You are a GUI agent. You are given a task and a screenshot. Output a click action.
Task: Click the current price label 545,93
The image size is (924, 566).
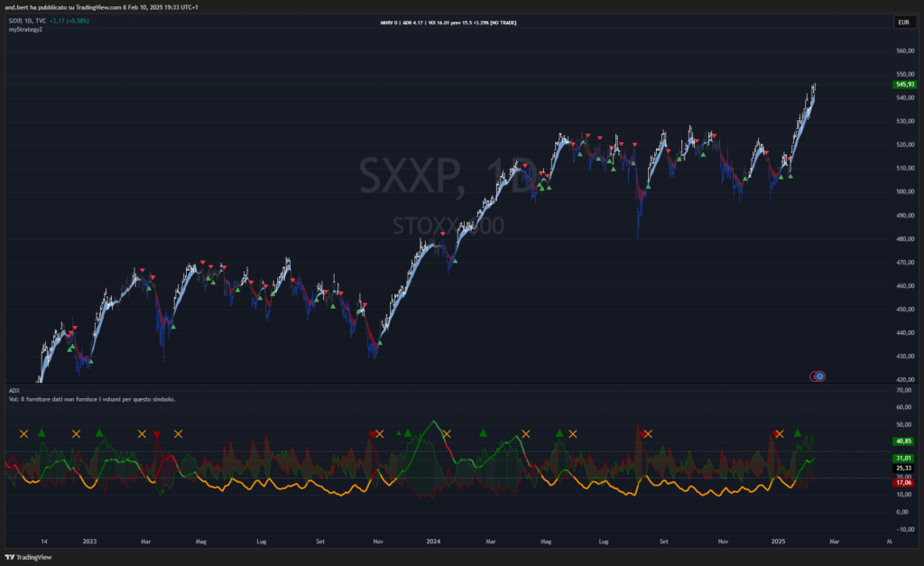click(x=904, y=85)
